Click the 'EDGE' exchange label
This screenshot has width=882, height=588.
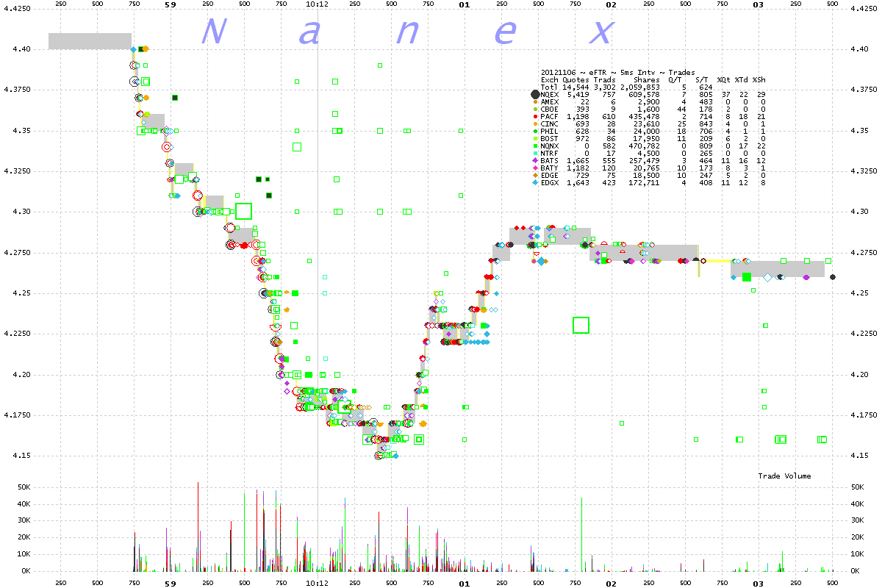[x=549, y=175]
